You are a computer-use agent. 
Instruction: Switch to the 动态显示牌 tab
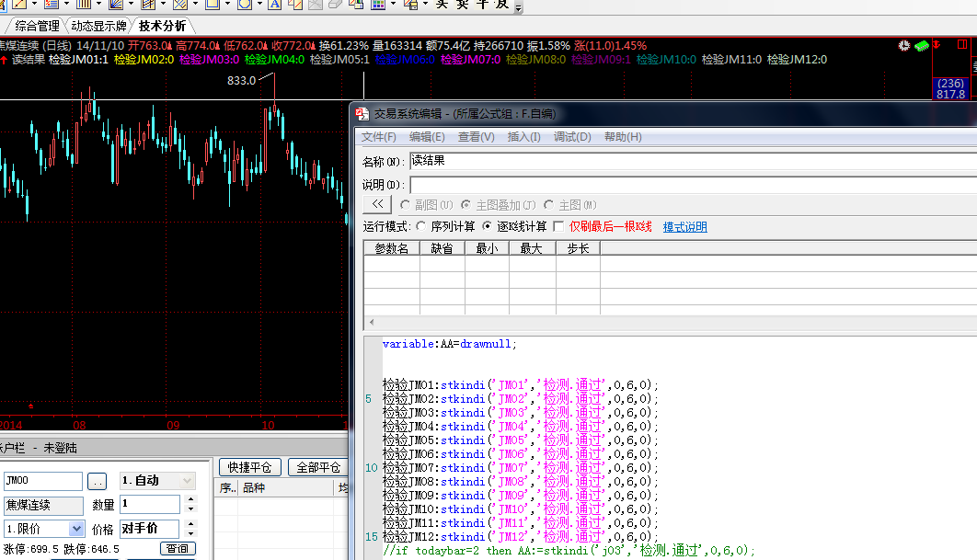pyautogui.click(x=99, y=26)
